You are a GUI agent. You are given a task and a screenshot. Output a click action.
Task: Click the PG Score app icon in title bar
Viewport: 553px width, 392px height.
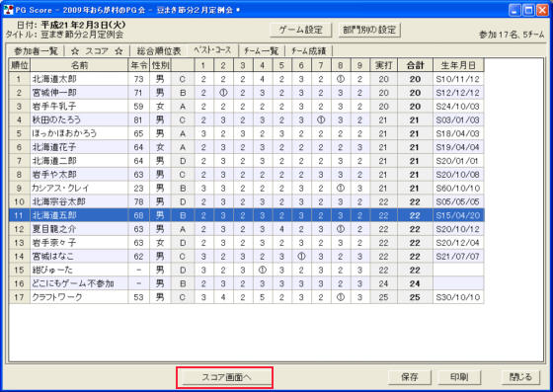(8, 10)
